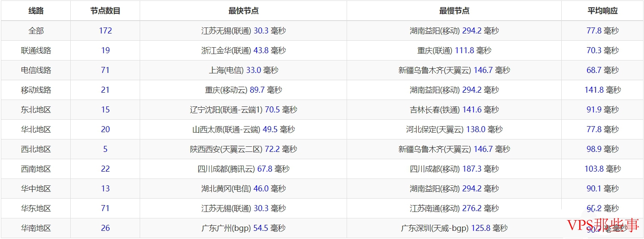This screenshot has height=239, width=644.
Task: Click the 最慢节点 column header
Action: pyautogui.click(x=454, y=11)
